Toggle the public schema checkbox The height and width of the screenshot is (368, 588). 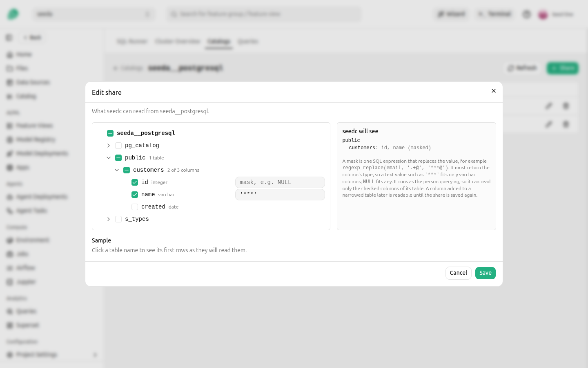pos(118,158)
